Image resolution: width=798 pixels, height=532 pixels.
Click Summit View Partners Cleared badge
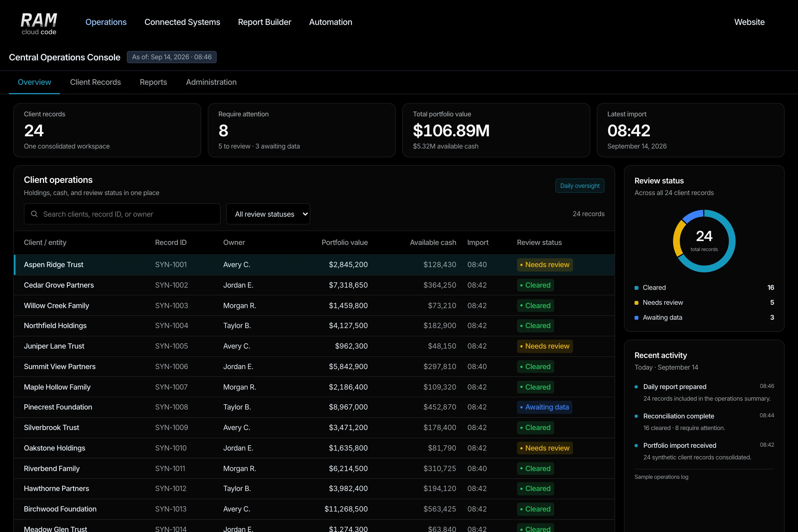coord(535,366)
